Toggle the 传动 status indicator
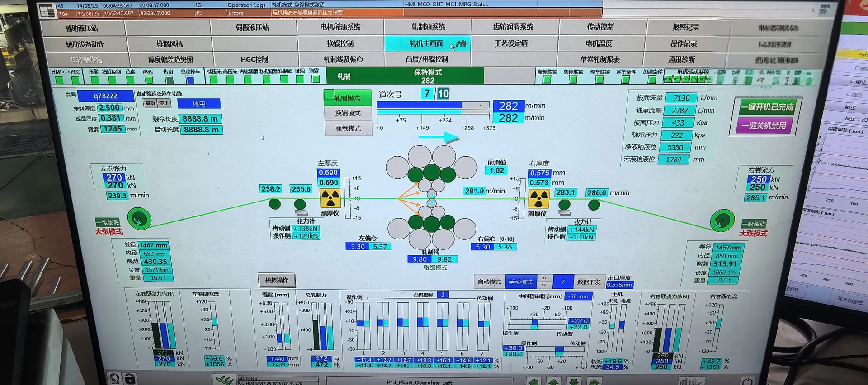Screen dimensions: 868x385 pos(169,80)
